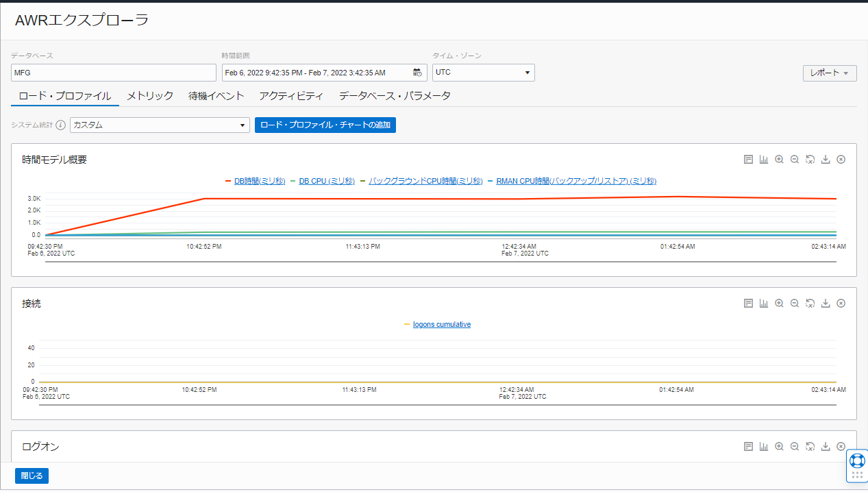Zoom out on the 接続 chart
Viewport: 868px width, 492px height.
click(x=795, y=304)
